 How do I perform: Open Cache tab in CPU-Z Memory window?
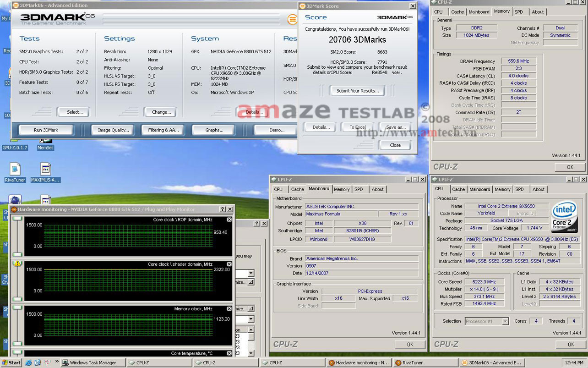point(457,12)
